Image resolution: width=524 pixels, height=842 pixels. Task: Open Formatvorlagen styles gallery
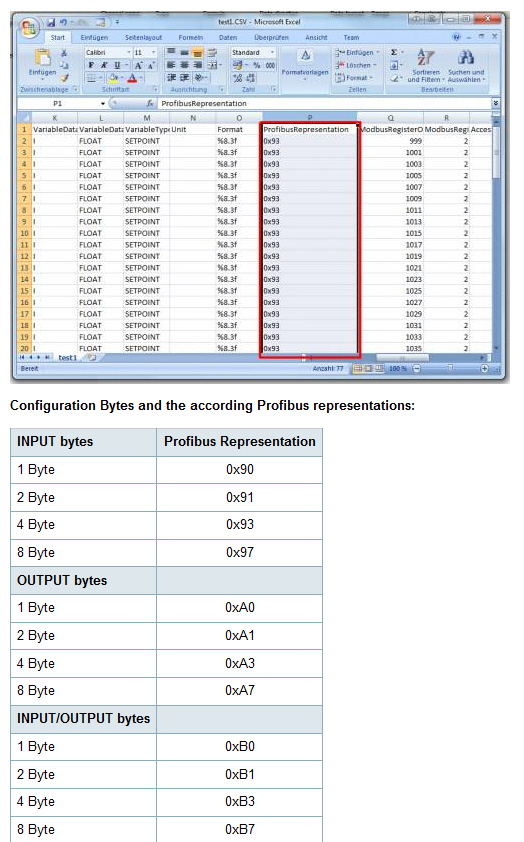(x=305, y=64)
